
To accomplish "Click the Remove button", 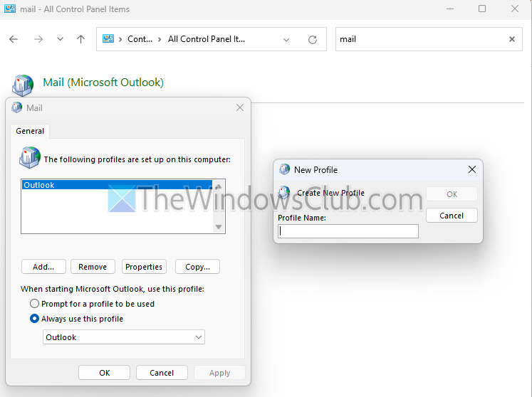I will [93, 267].
